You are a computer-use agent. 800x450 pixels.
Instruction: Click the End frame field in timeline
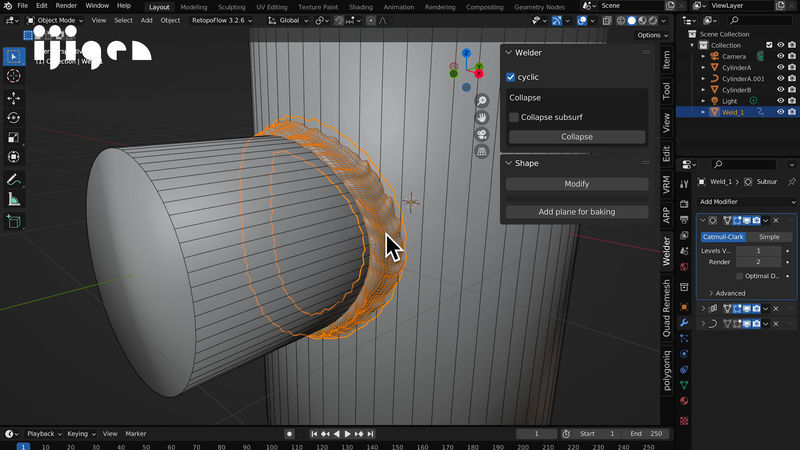[644, 434]
